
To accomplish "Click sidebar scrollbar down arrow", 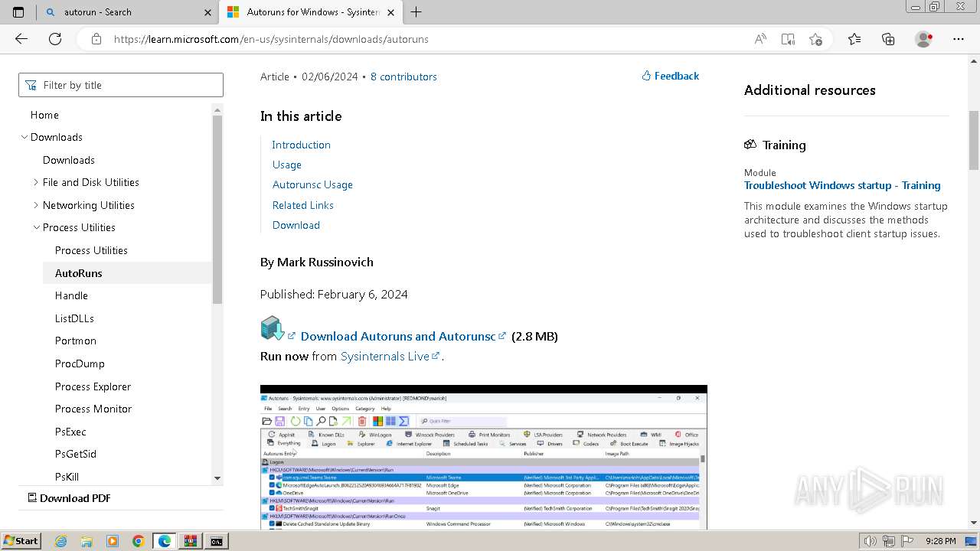I will [217, 478].
